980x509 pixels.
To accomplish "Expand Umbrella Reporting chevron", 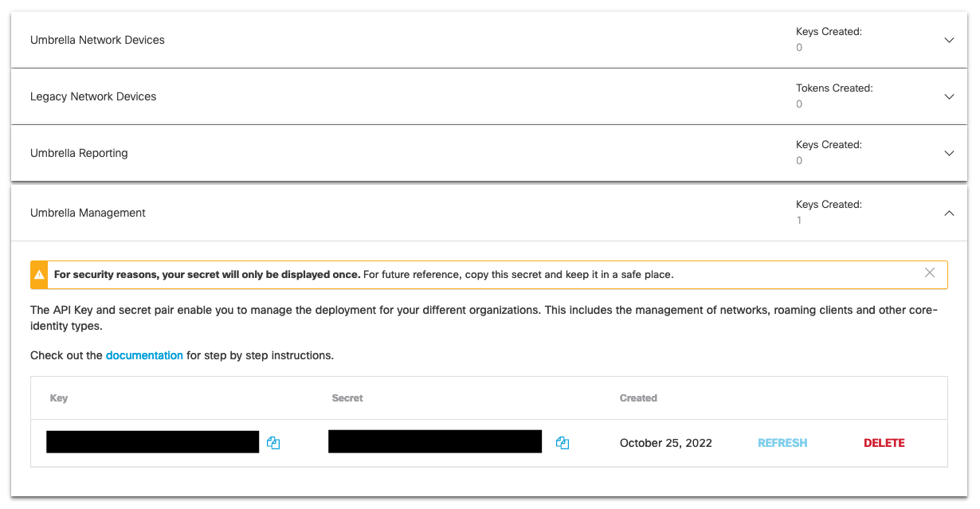I will click(949, 153).
